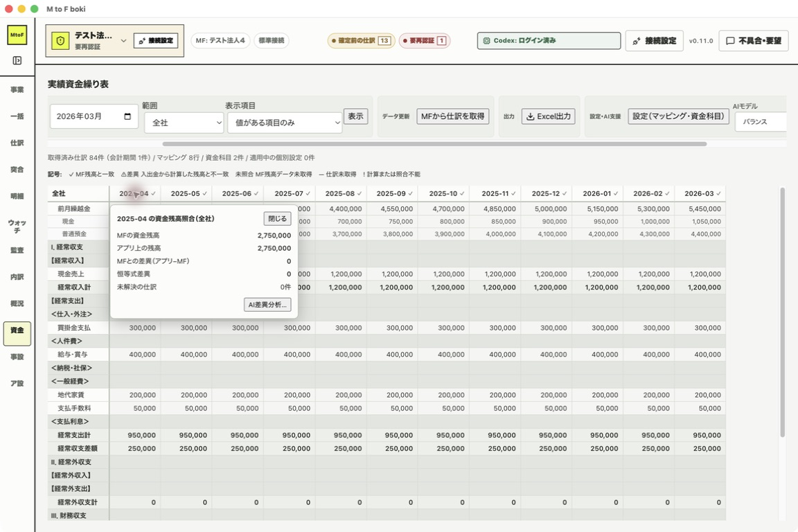This screenshot has width=798, height=532.
Task: Open the 事設 sidebar section
Action: (17, 357)
